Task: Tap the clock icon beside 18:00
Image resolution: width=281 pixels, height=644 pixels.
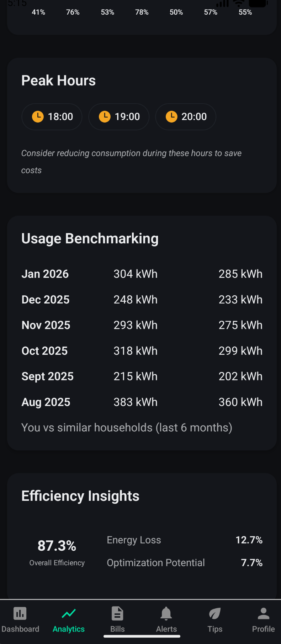Action: coord(38,116)
